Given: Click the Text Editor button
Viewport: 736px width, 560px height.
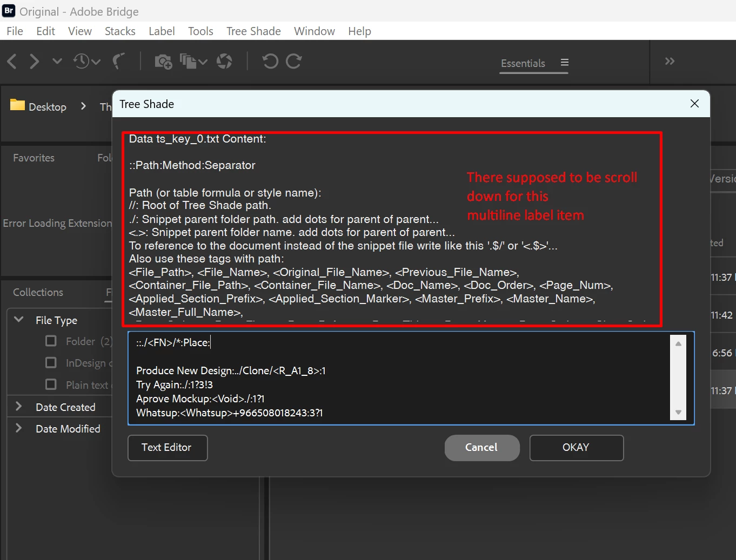Looking at the screenshot, I should 168,448.
